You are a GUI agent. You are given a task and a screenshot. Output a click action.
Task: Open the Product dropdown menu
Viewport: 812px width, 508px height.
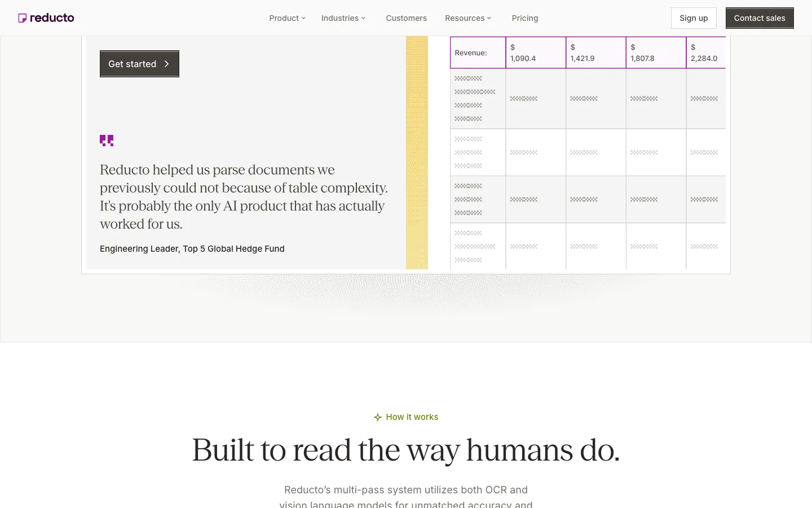[287, 18]
